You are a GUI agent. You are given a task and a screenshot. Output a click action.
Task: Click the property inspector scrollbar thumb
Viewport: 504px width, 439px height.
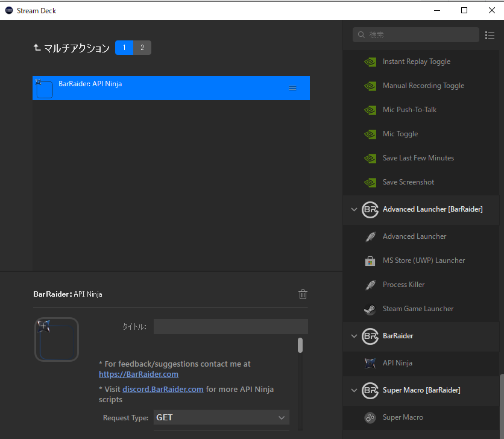point(300,346)
